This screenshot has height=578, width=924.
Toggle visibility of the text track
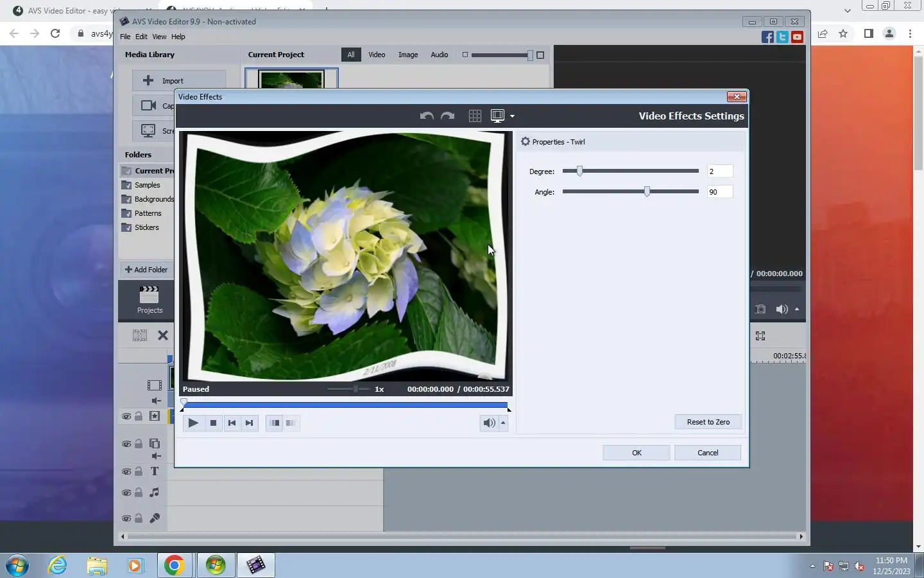[x=126, y=471]
